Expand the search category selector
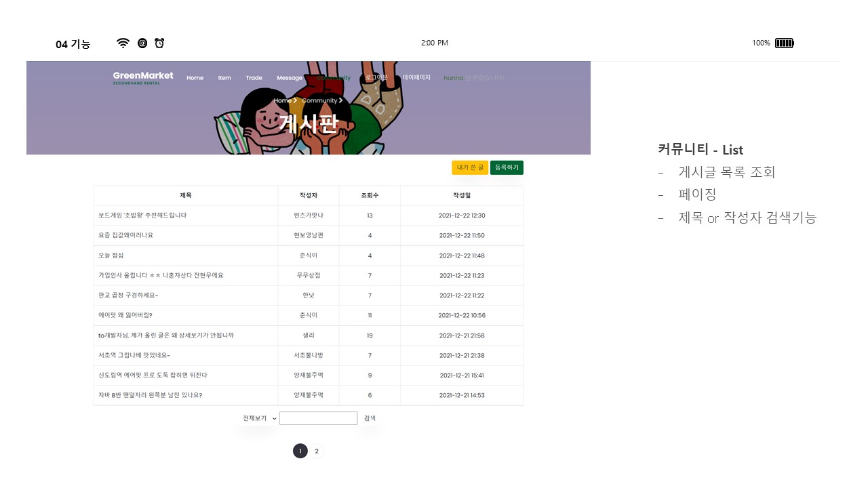Viewport: 868px width, 488px height. point(274,418)
